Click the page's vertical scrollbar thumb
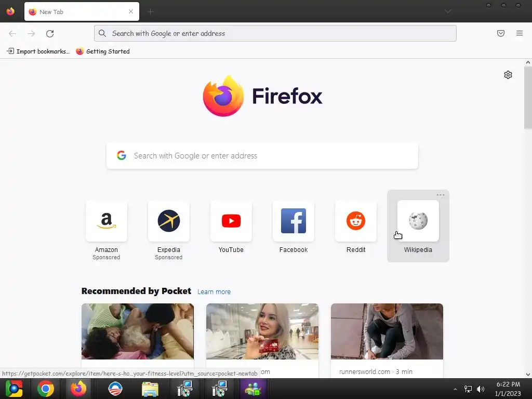 click(528, 98)
